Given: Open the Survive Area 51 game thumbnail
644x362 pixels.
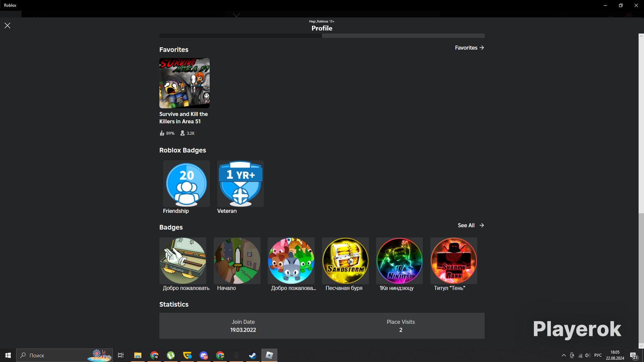Looking at the screenshot, I should pos(184,83).
